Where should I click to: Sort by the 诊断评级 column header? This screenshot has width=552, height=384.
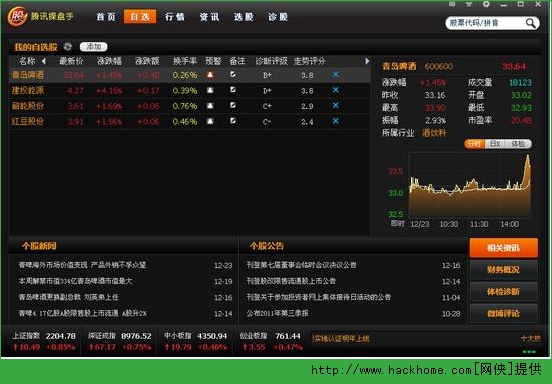(271, 61)
